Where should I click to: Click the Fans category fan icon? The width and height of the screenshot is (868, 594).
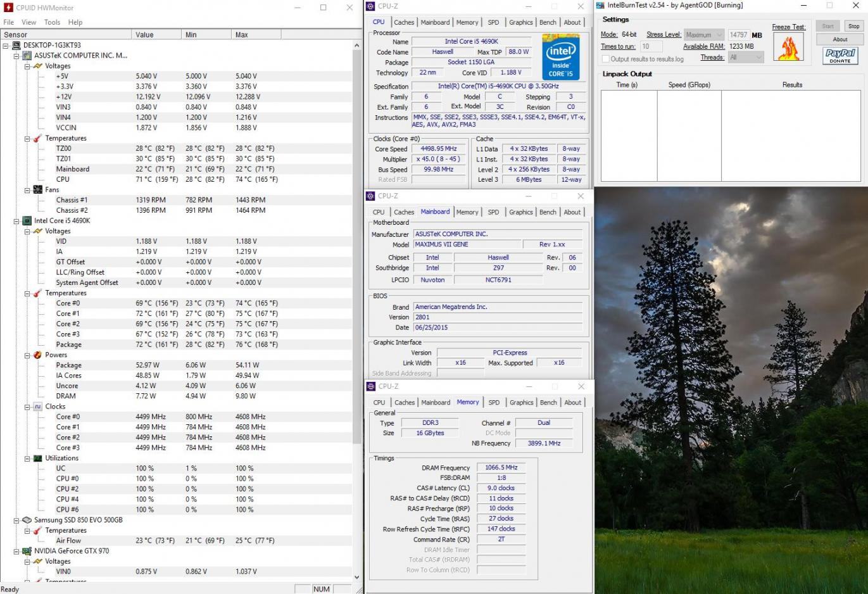click(38, 190)
